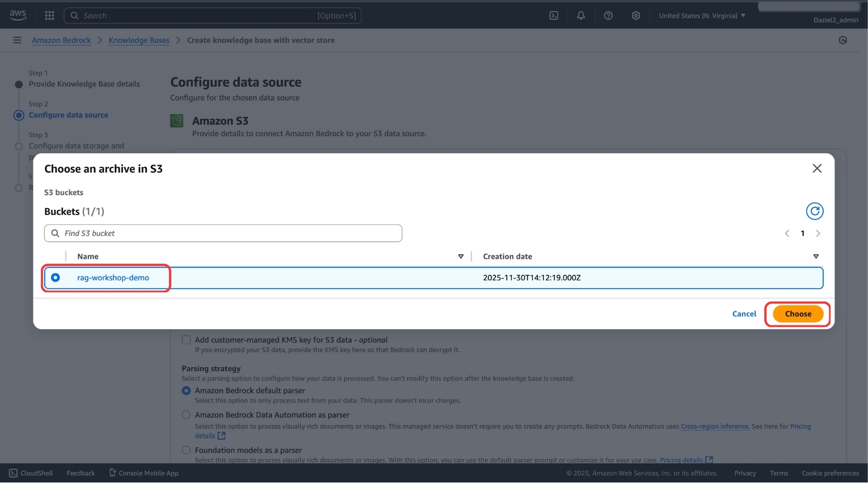Click the next page arrow in bucket pagination
The height and width of the screenshot is (484, 868).
pyautogui.click(x=818, y=233)
